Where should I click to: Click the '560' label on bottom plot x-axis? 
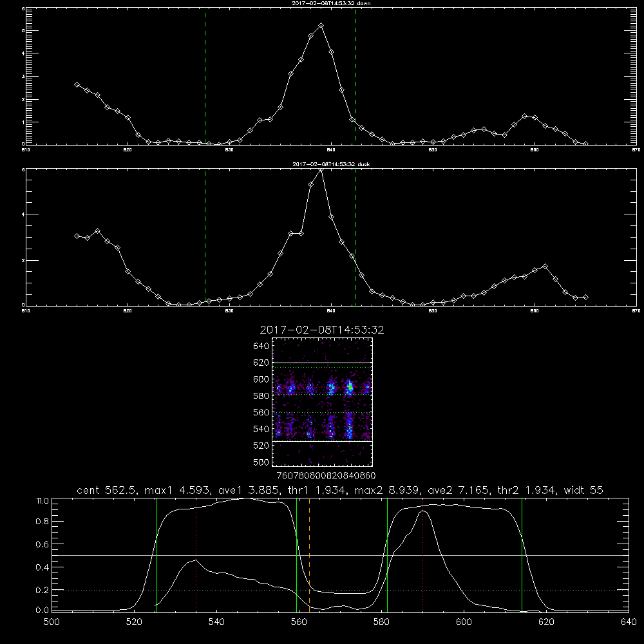tap(299, 622)
